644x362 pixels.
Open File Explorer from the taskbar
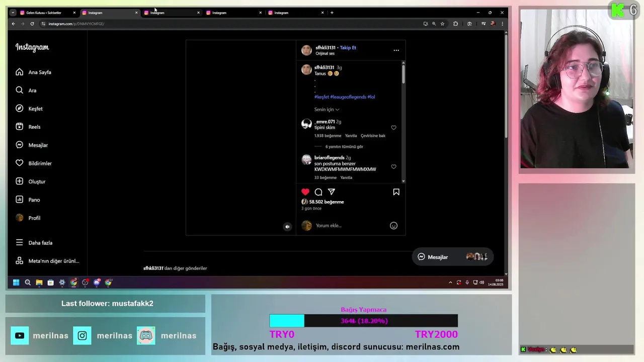click(39, 283)
